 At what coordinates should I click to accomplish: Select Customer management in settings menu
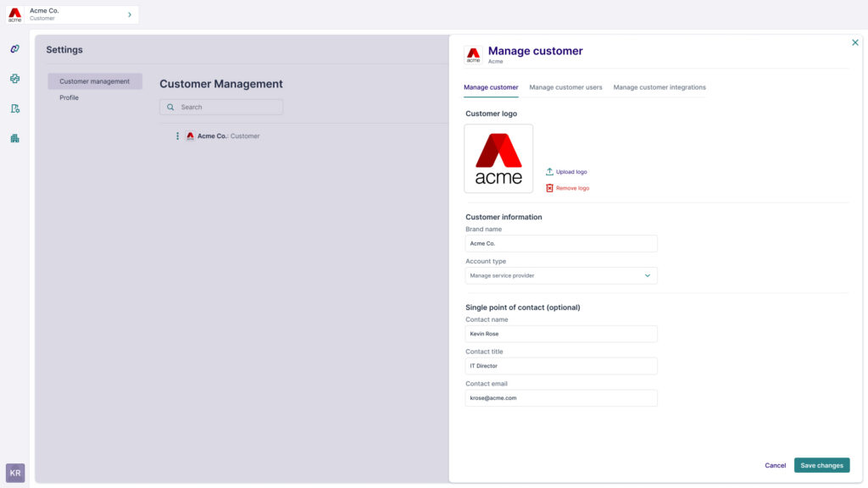pos(94,81)
